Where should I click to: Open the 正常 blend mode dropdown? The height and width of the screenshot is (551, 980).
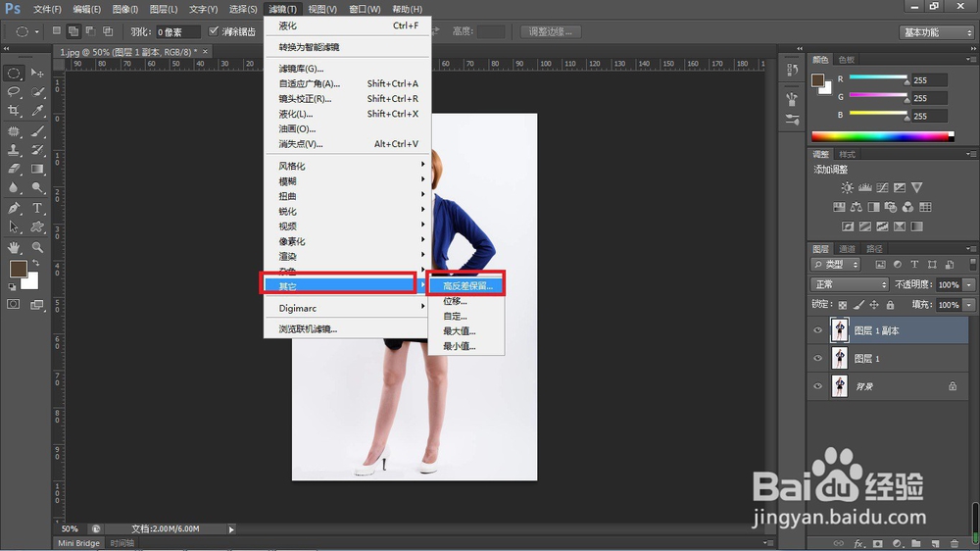(850, 284)
